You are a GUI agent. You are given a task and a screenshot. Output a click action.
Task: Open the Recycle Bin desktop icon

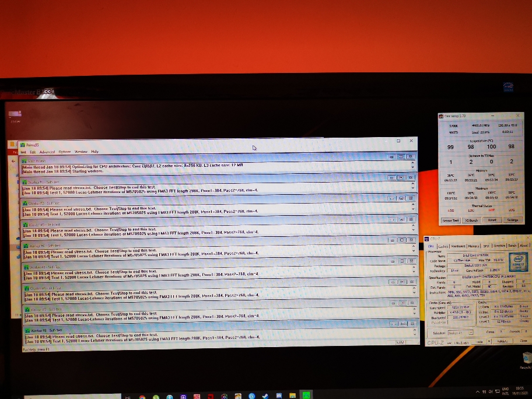tap(527, 359)
